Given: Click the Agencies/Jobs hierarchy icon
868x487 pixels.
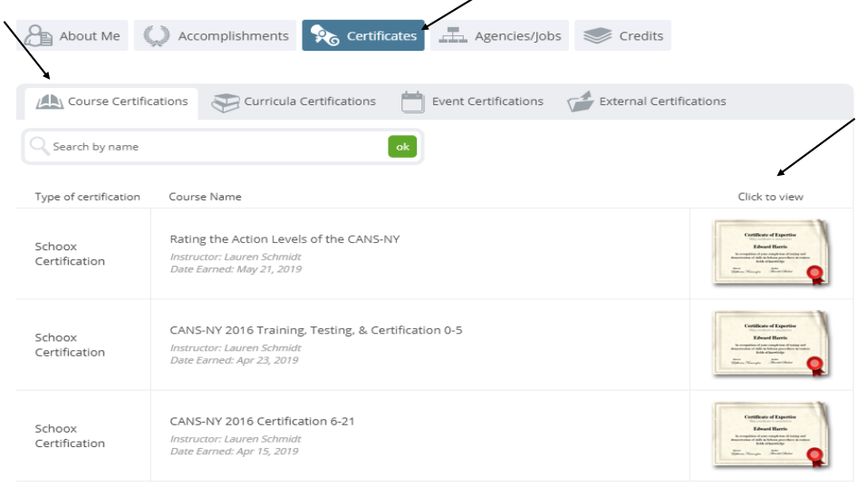Looking at the screenshot, I should pos(453,36).
